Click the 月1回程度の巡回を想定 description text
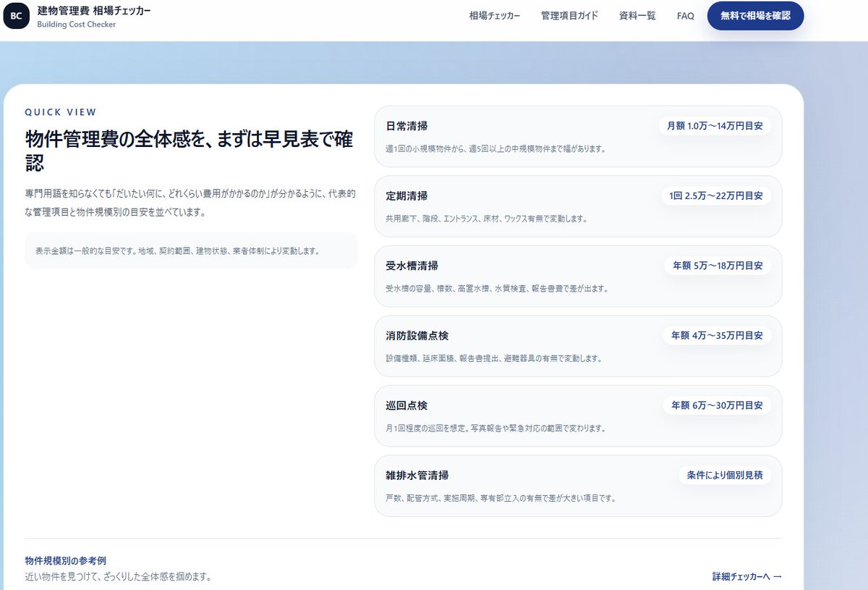This screenshot has width=868, height=590. click(495, 429)
